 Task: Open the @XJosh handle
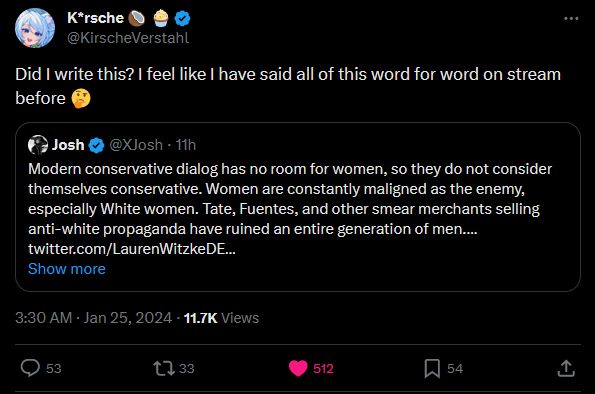pos(136,145)
